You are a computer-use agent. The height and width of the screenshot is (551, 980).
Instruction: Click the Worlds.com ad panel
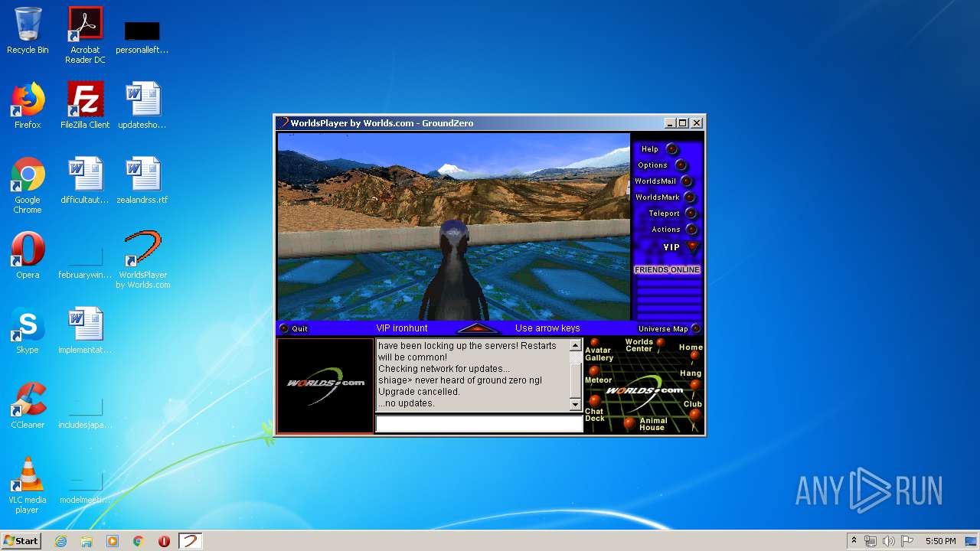pyautogui.click(x=325, y=386)
